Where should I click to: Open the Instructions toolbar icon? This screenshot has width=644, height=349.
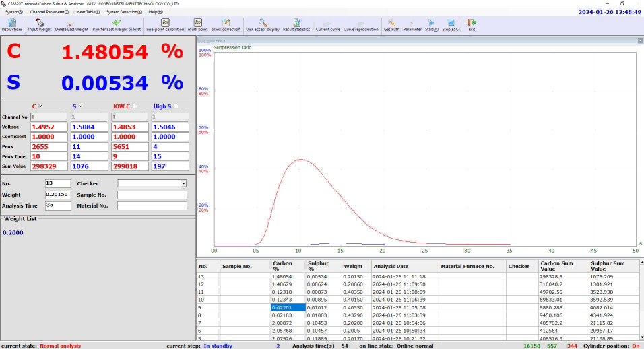tap(12, 25)
